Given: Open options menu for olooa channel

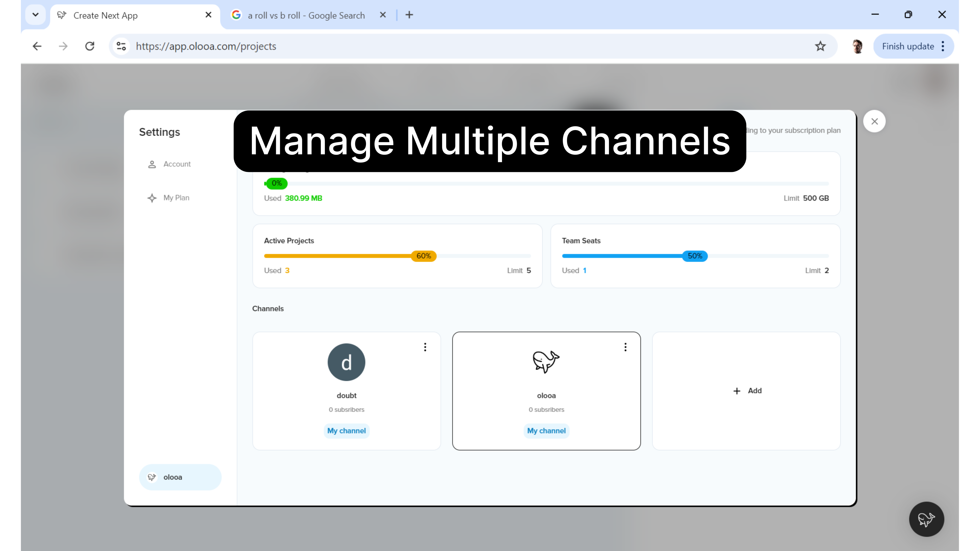Looking at the screenshot, I should 625,347.
